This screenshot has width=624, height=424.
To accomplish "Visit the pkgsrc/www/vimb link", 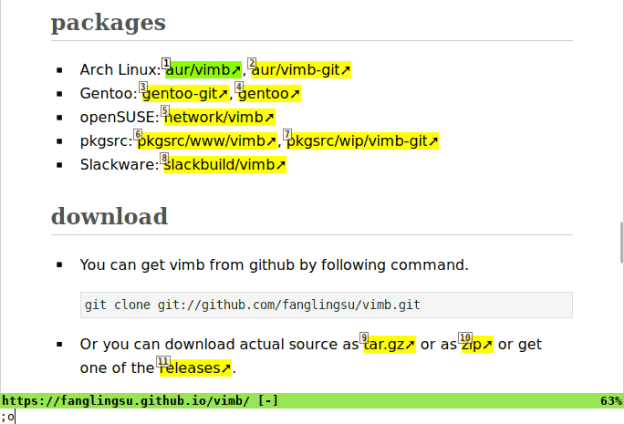I will click(210, 141).
